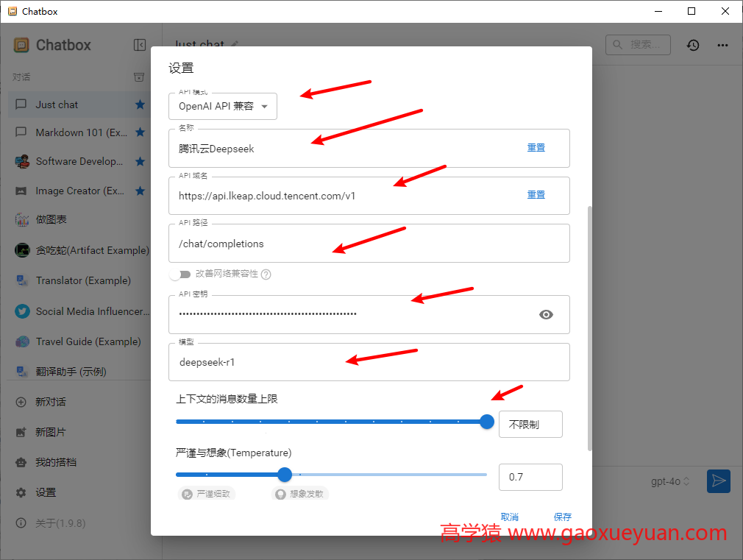The image size is (743, 560).
Task: Save settings with the 保存 button
Action: coord(562,517)
